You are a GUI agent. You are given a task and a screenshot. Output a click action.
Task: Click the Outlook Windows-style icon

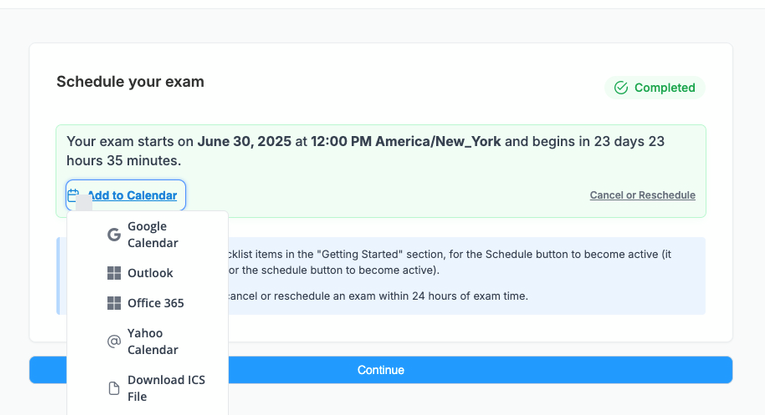pos(114,273)
